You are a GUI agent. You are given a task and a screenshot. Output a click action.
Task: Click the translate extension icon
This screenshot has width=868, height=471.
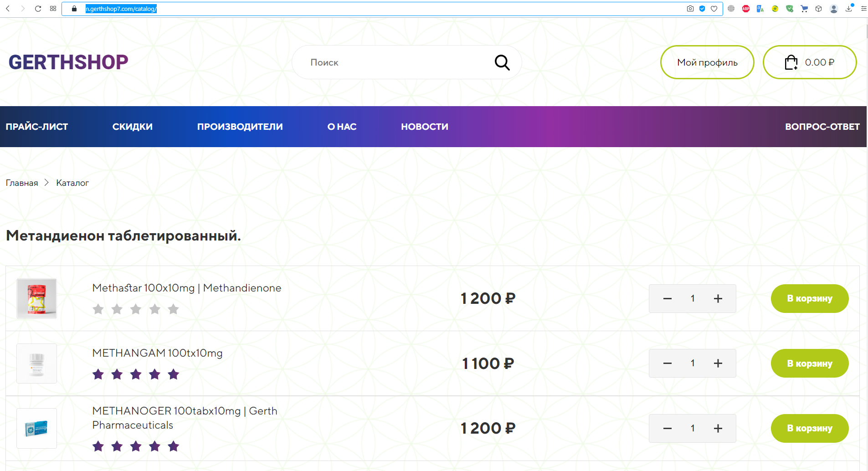pos(760,9)
